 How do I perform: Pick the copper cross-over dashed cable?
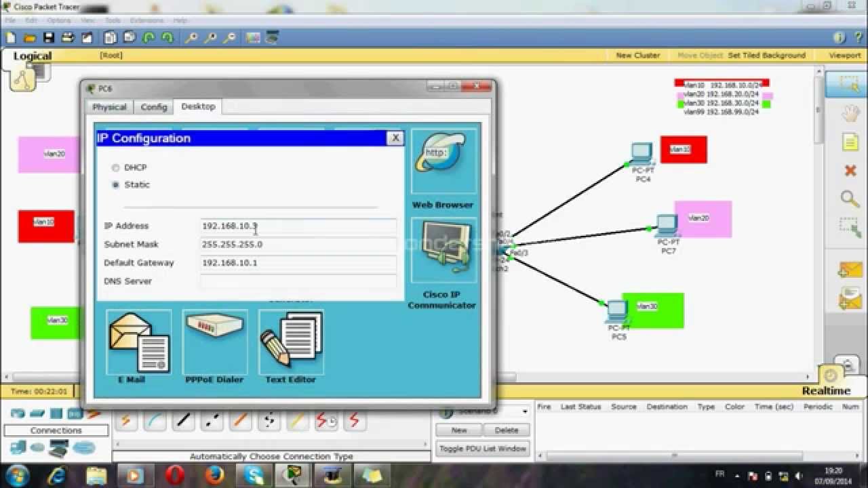(x=213, y=421)
